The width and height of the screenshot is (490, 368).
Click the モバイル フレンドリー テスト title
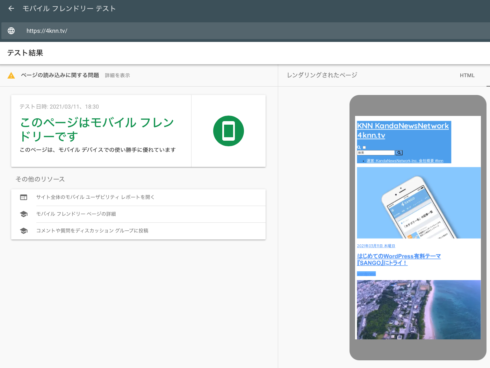point(69,9)
